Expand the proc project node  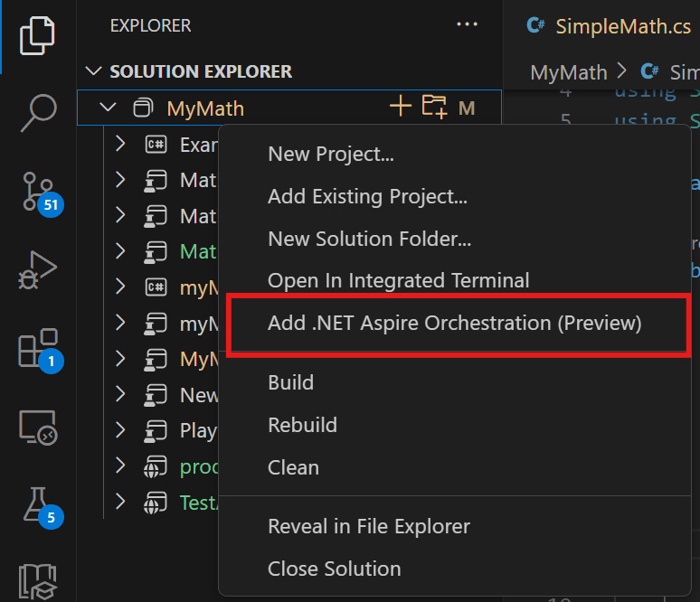click(x=120, y=466)
